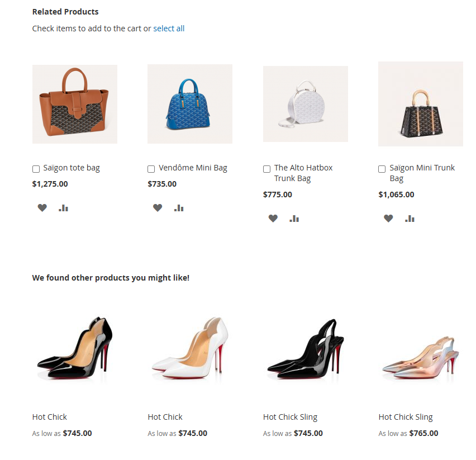View the white round Alto Hatbox image
The image size is (476, 460).
point(305,104)
